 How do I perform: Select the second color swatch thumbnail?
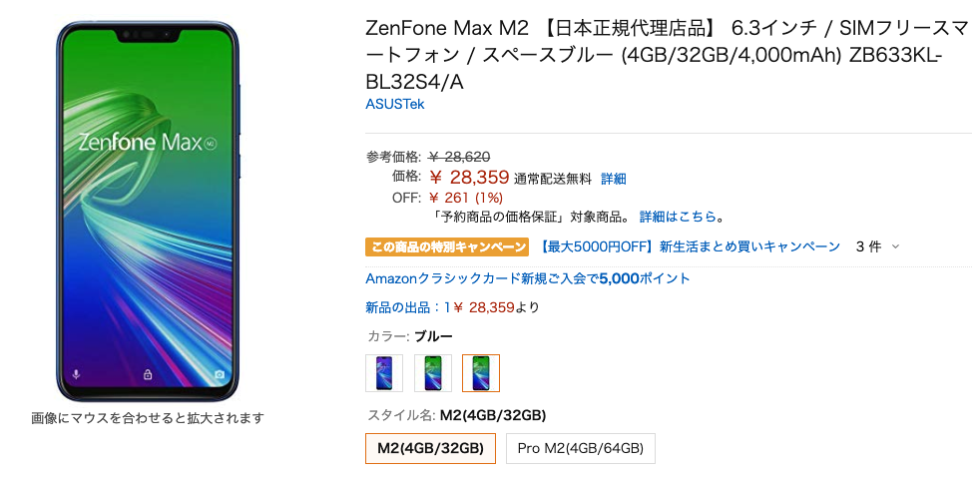[x=432, y=373]
